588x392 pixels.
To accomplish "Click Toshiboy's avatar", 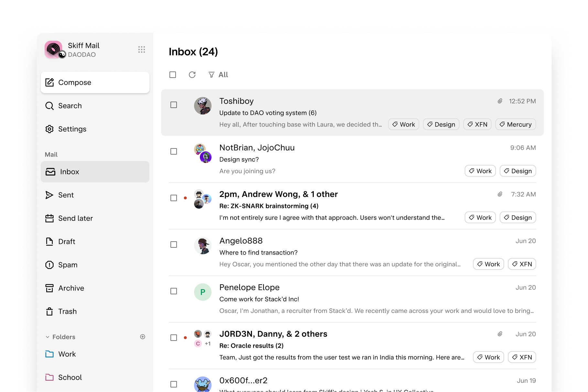I will pos(203,106).
